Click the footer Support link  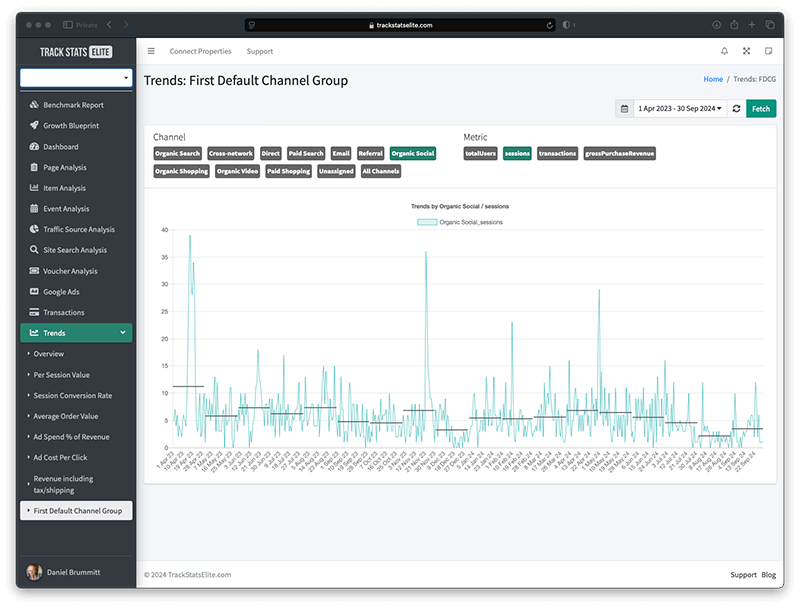[x=743, y=575]
